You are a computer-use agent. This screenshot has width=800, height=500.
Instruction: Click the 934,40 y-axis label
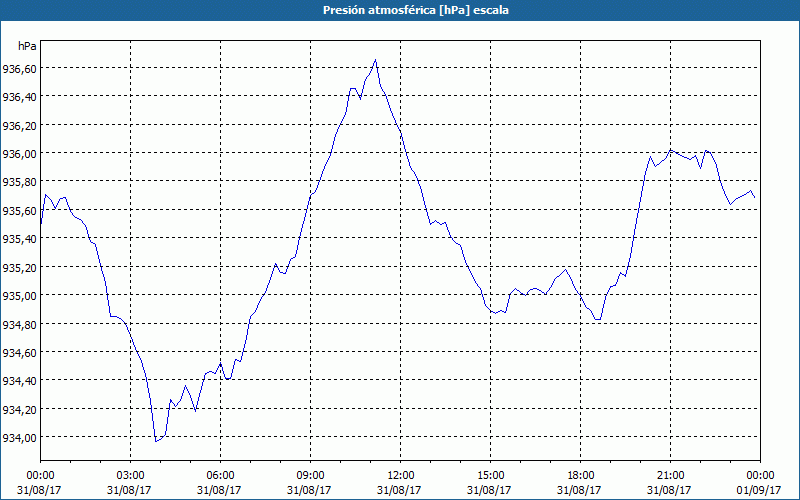(x=19, y=381)
